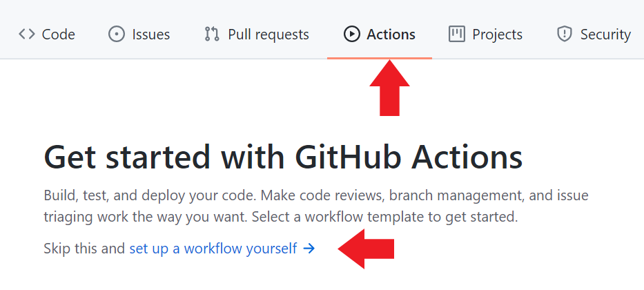Click the "Get started with GitHub Actions" heading
The width and height of the screenshot is (644, 290).
point(283,157)
